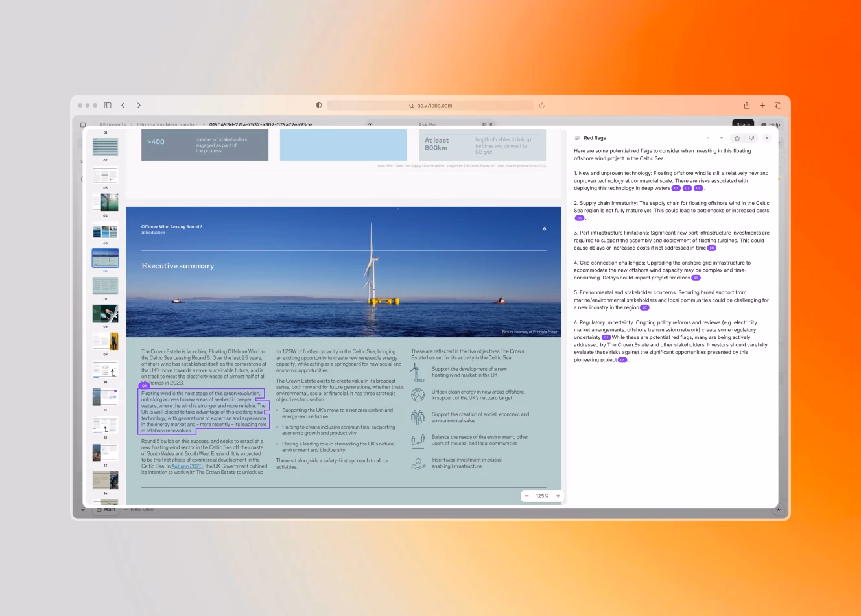
Task: Open the privacy shield report icon
Action: (319, 105)
